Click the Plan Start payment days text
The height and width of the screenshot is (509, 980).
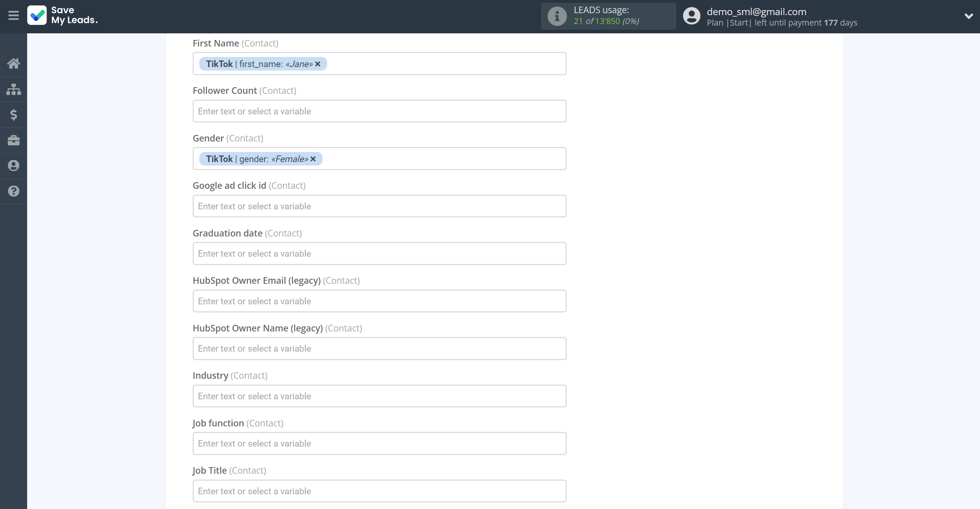[x=782, y=23]
